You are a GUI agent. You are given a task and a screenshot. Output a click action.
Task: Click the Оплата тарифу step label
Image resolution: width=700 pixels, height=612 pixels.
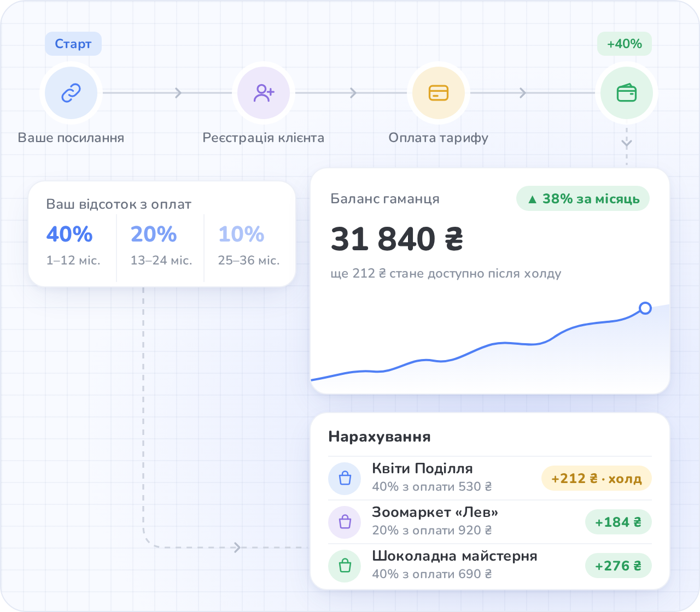(439, 138)
